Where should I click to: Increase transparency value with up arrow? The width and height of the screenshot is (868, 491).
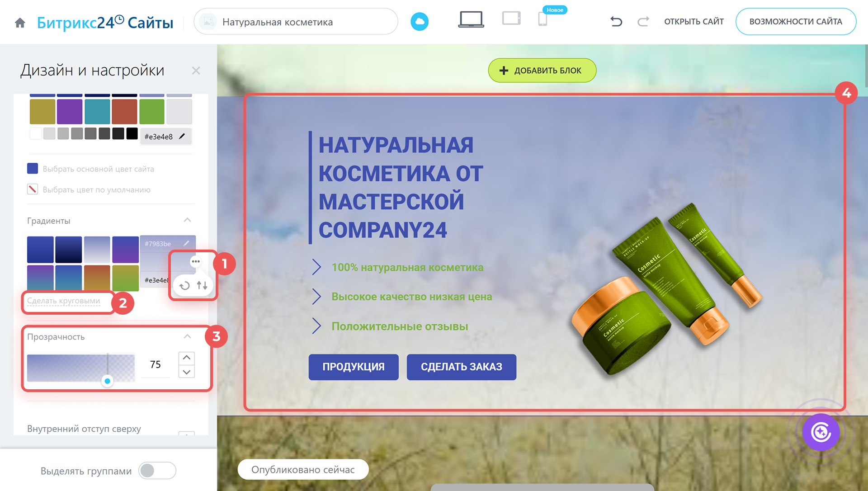click(186, 358)
